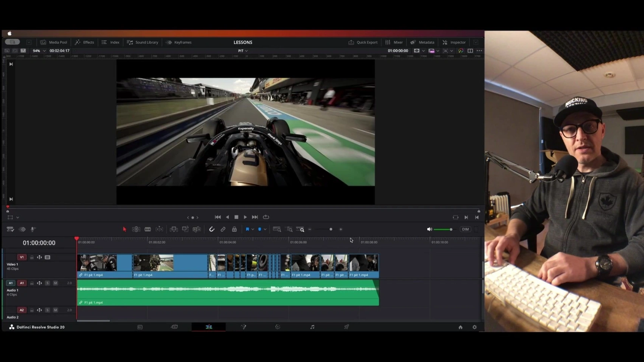Adjust the timeline zoom slider handle
644x362 pixels.
331,229
